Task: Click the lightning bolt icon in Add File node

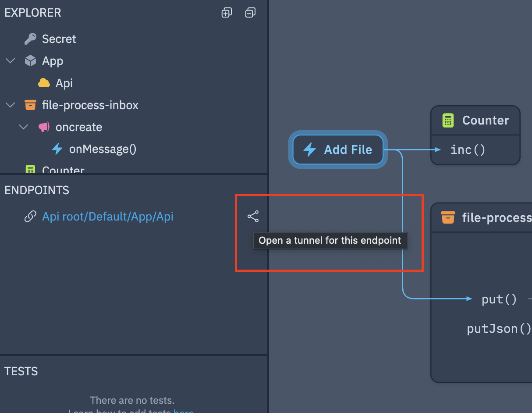Action: coord(310,150)
